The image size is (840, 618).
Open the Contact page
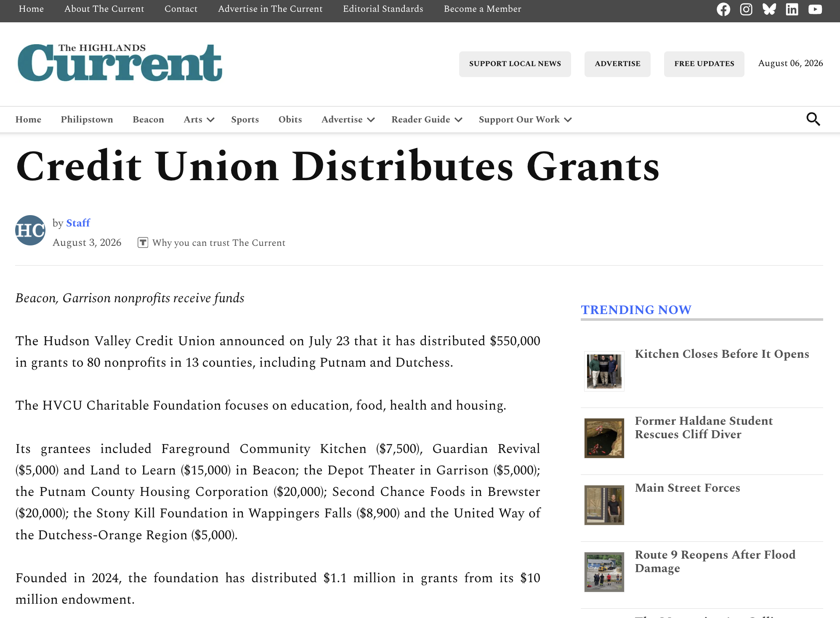[x=181, y=9]
